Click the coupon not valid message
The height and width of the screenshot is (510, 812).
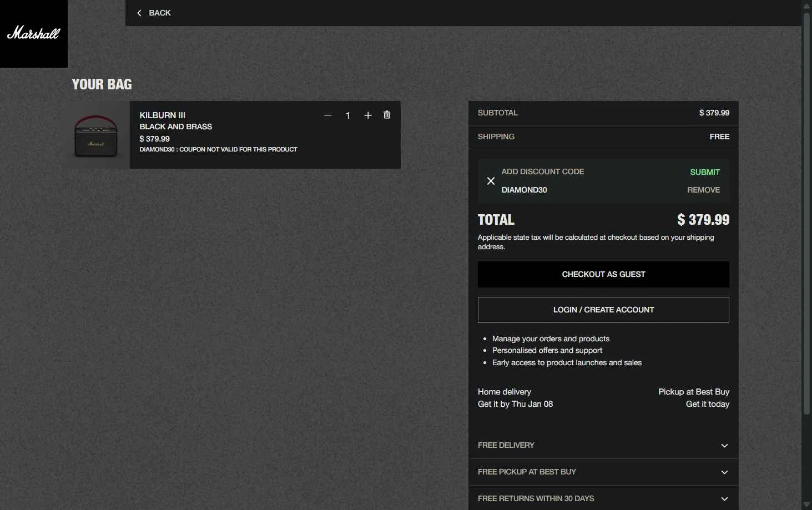tap(218, 149)
